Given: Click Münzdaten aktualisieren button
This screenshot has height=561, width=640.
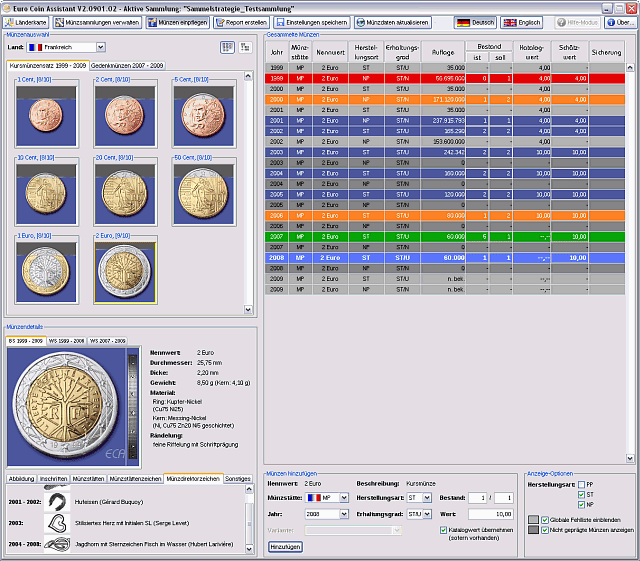Looking at the screenshot, I should pos(393,22).
